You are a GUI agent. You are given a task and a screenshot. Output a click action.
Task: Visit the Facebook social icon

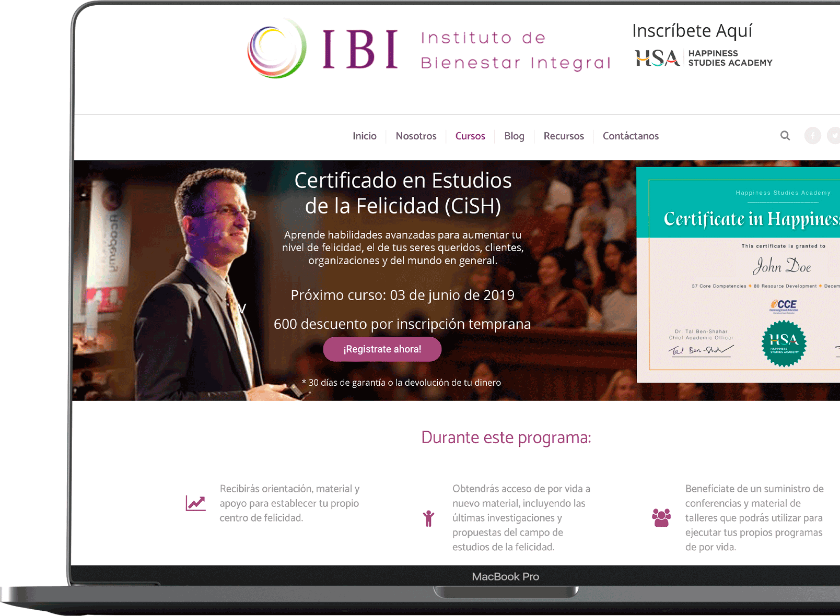[812, 136]
